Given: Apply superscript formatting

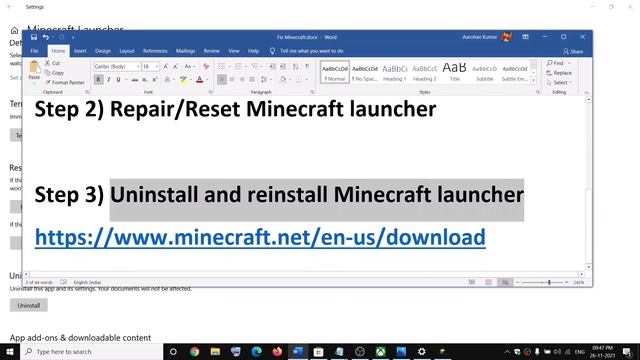Looking at the screenshot, I should 155,80.
